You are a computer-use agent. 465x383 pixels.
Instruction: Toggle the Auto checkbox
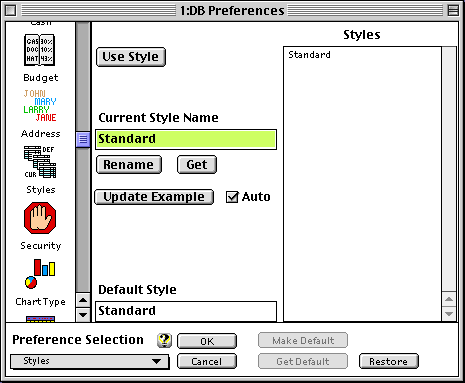point(232,197)
